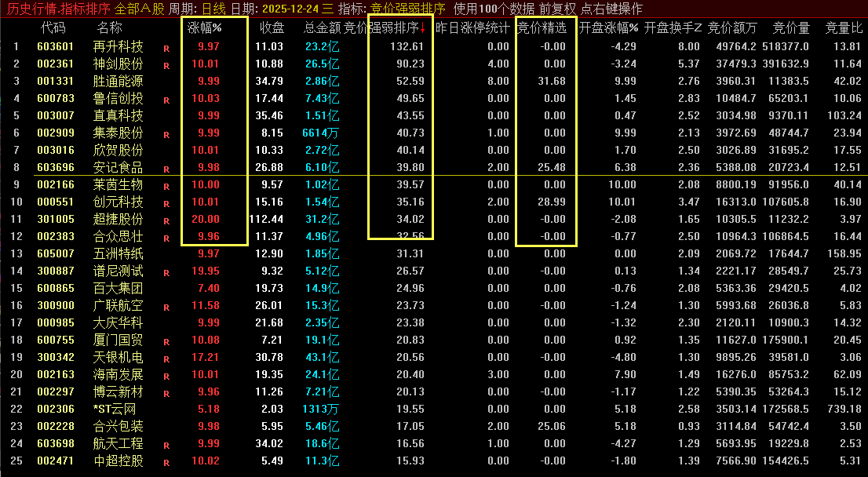
Task: Click the 132.61 auction strength value
Action: (x=407, y=46)
